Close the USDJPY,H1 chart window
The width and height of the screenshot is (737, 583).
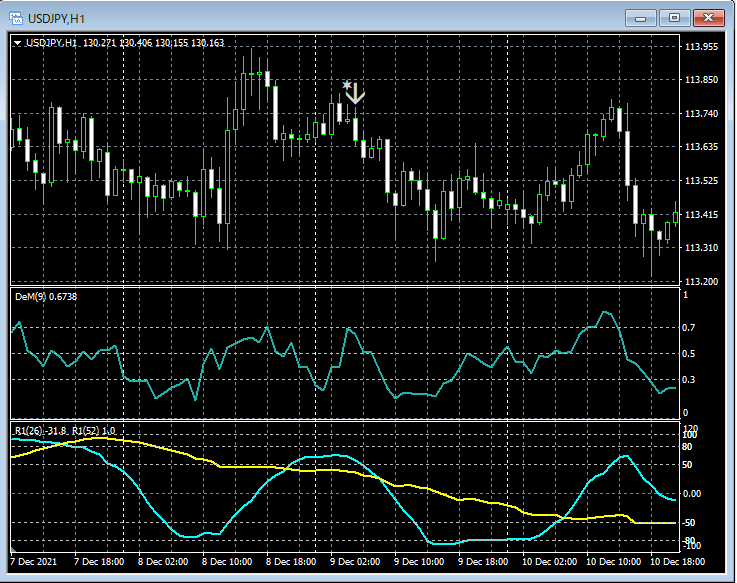coord(708,17)
